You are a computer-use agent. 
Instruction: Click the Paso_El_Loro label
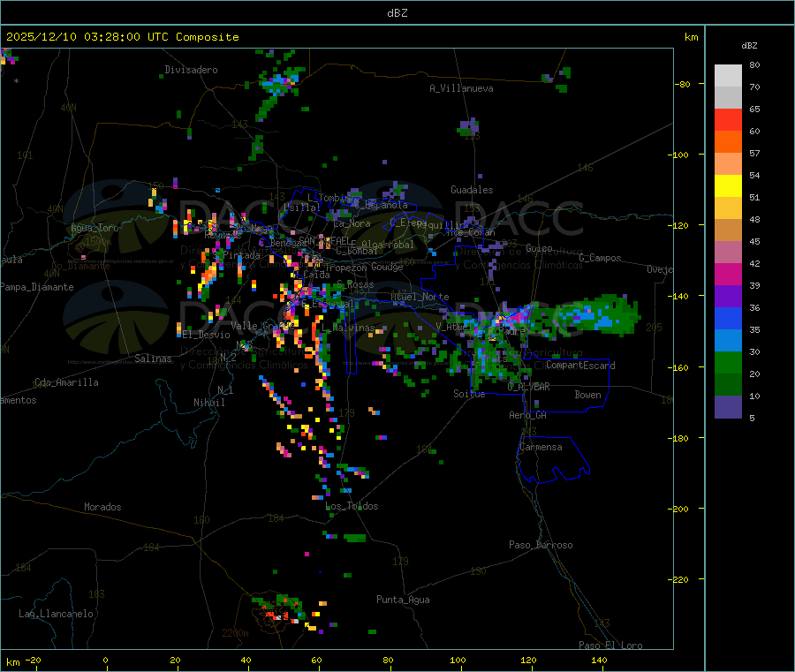coord(611,646)
